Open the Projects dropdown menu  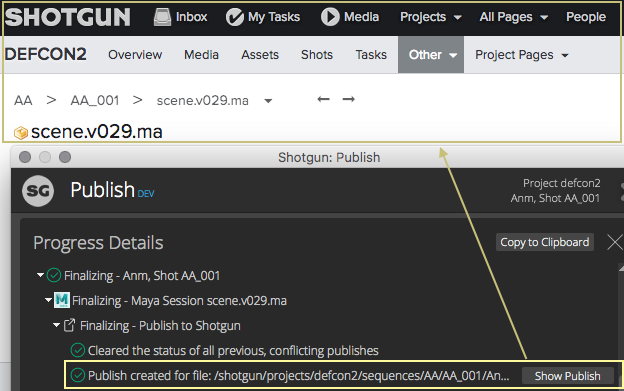[x=431, y=17]
